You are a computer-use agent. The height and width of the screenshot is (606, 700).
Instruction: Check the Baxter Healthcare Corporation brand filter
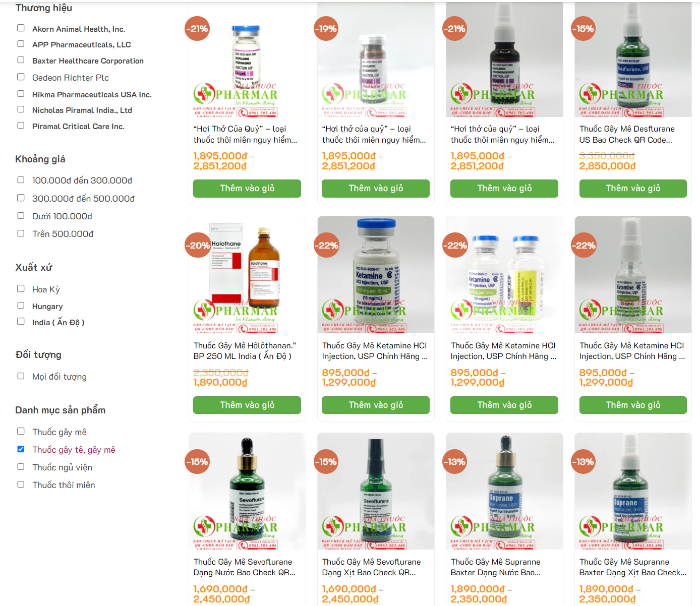(x=21, y=60)
